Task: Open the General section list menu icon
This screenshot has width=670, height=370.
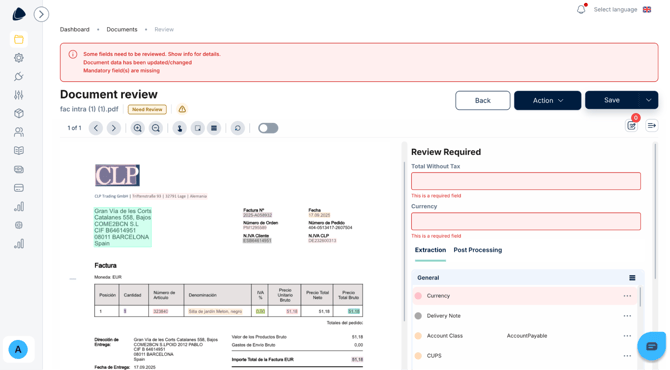Action: 632,278
